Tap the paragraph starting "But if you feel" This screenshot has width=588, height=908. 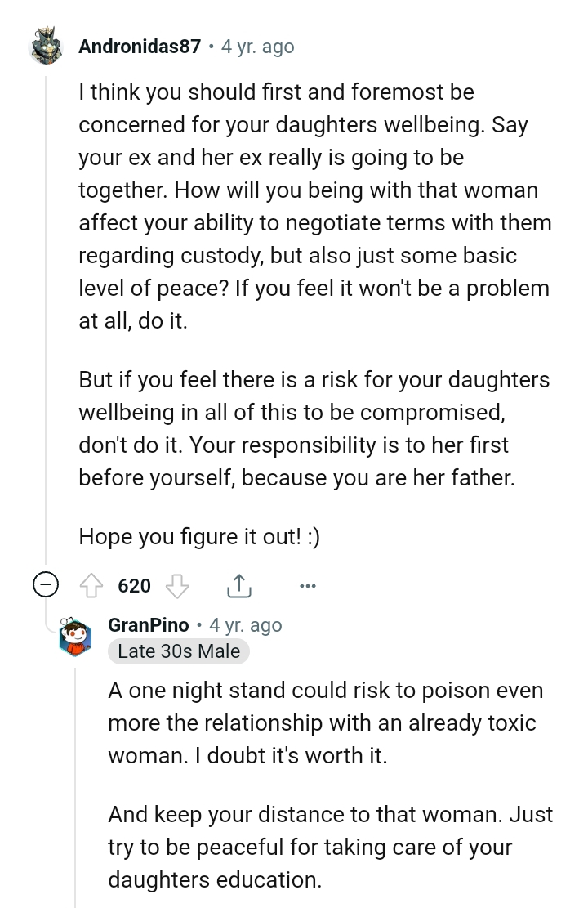[x=314, y=429]
